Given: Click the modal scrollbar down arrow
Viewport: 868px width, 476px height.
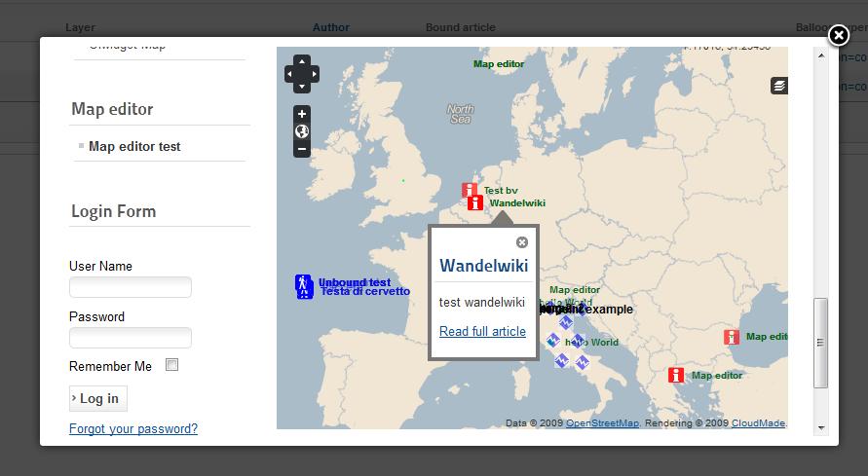Looking at the screenshot, I should point(821,428).
